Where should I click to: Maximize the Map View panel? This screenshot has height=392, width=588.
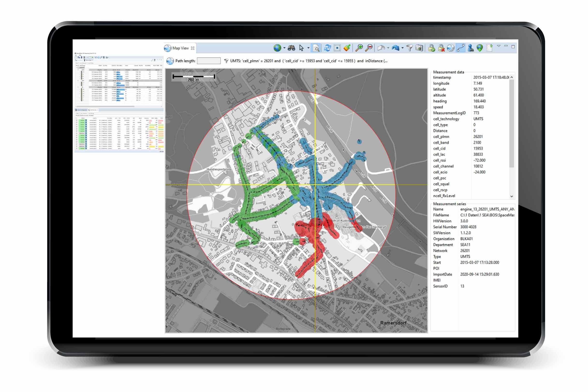(x=513, y=46)
